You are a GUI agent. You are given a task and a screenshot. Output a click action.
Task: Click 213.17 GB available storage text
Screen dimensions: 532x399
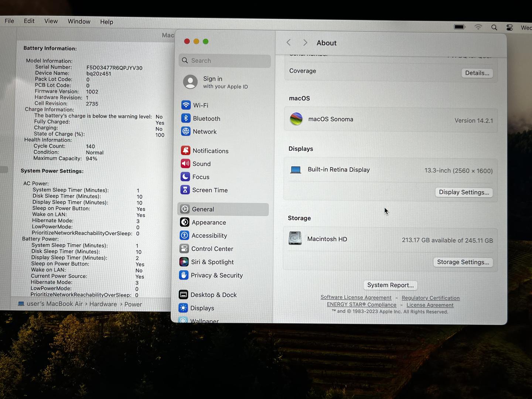(447, 240)
